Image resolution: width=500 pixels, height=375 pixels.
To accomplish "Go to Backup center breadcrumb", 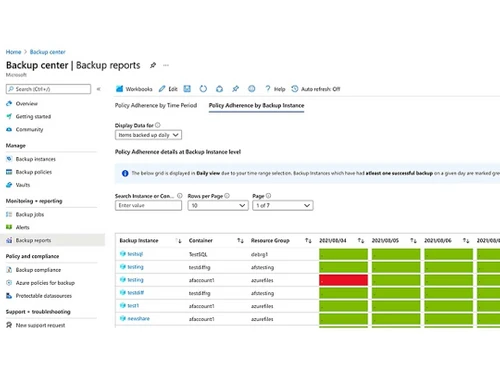I will point(48,52).
